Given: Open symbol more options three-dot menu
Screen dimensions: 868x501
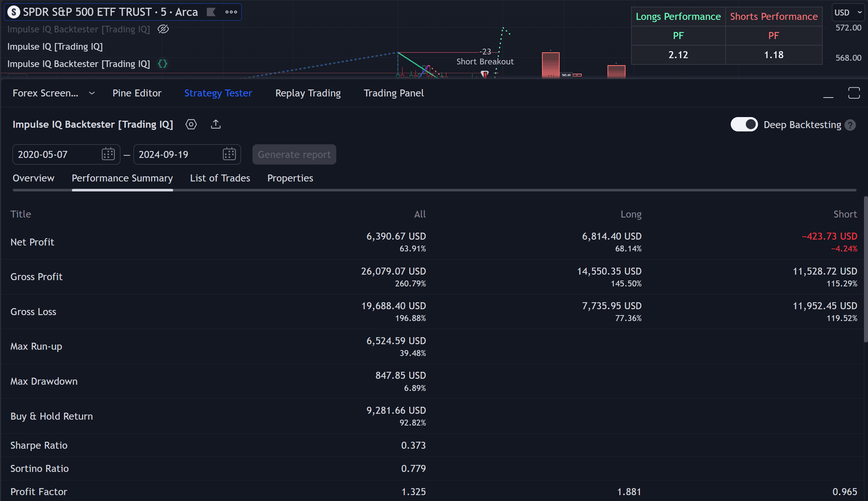Looking at the screenshot, I should point(231,12).
